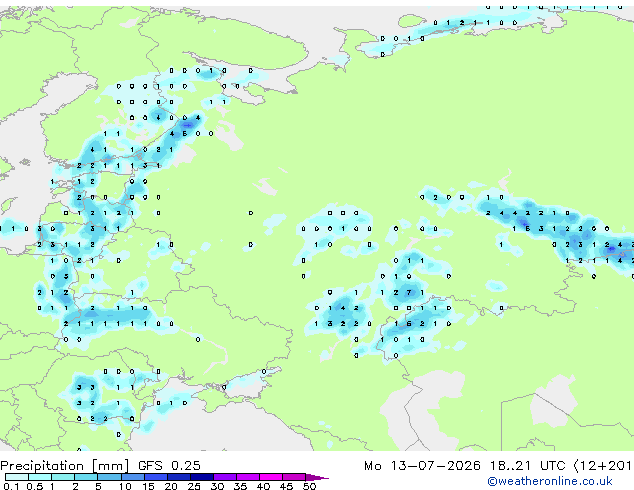Click the over-50 arrow tip of legend
This screenshot has width=634, height=490.
click(x=317, y=477)
